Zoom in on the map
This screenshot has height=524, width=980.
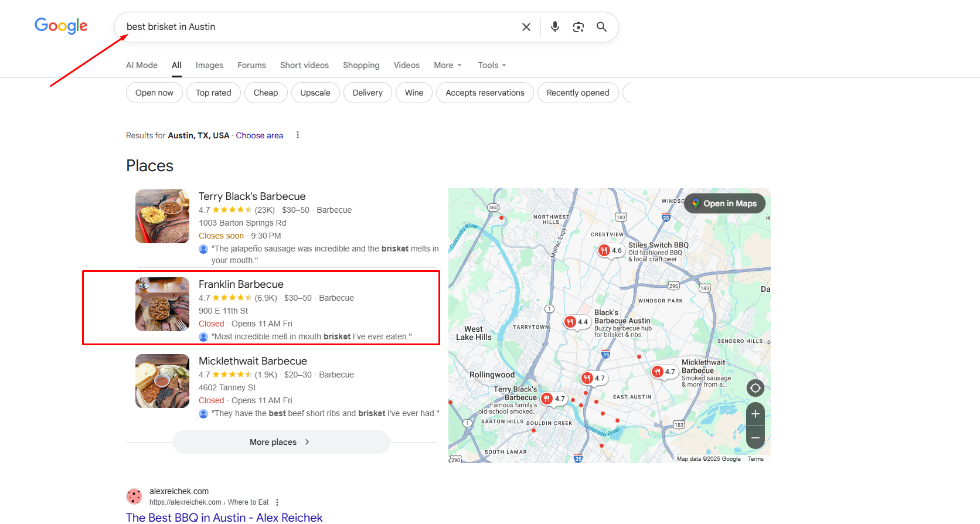[756, 414]
